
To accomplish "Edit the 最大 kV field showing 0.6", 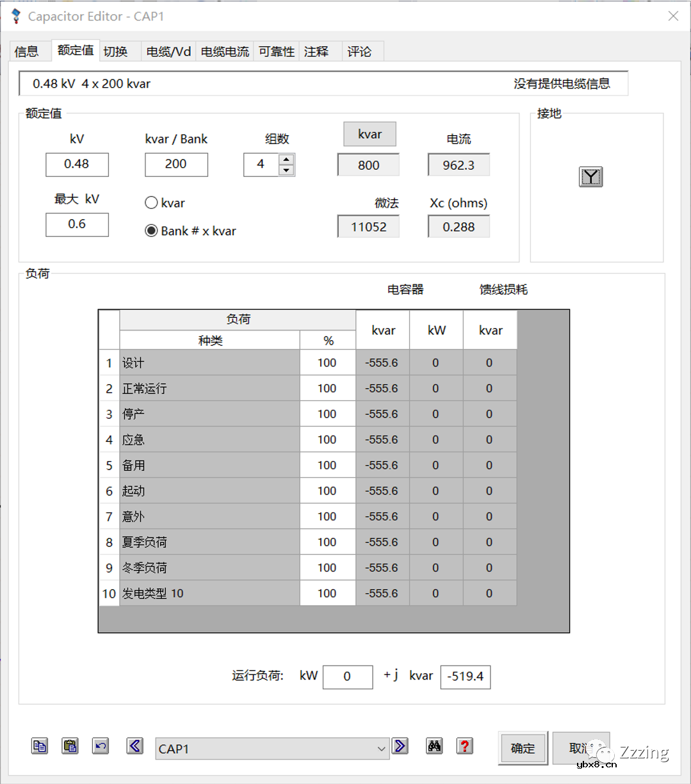I will pos(77,225).
